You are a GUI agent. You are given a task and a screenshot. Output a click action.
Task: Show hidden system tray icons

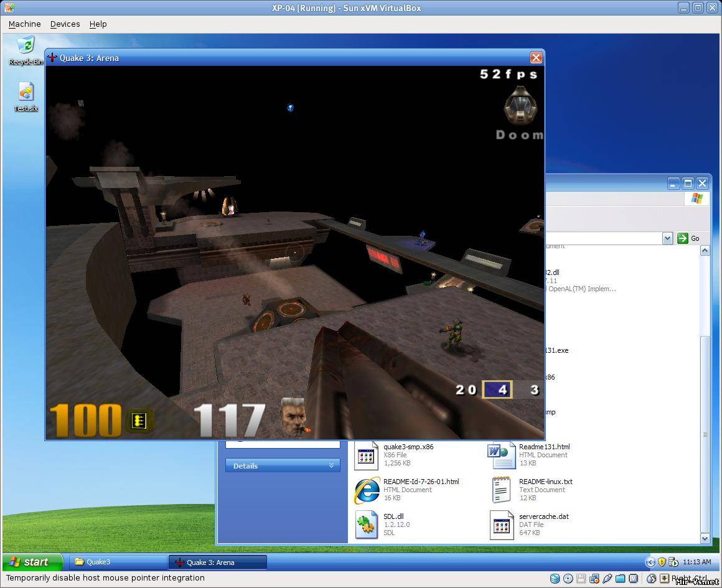[650, 562]
